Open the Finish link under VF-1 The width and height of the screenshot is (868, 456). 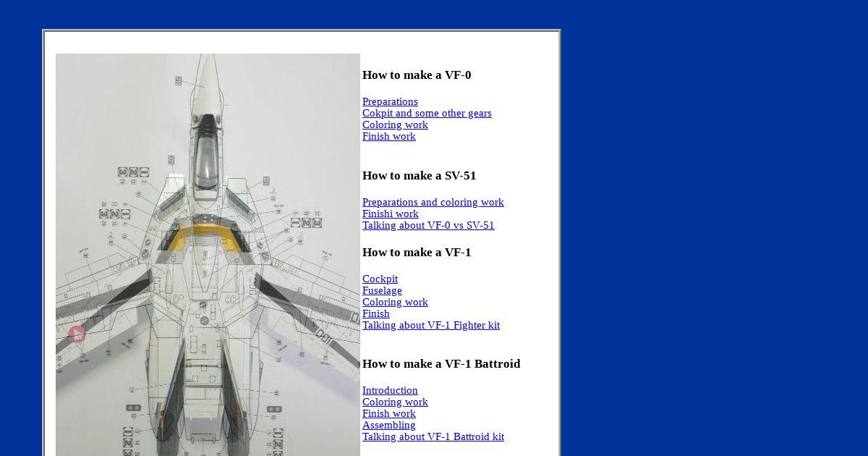tap(376, 313)
